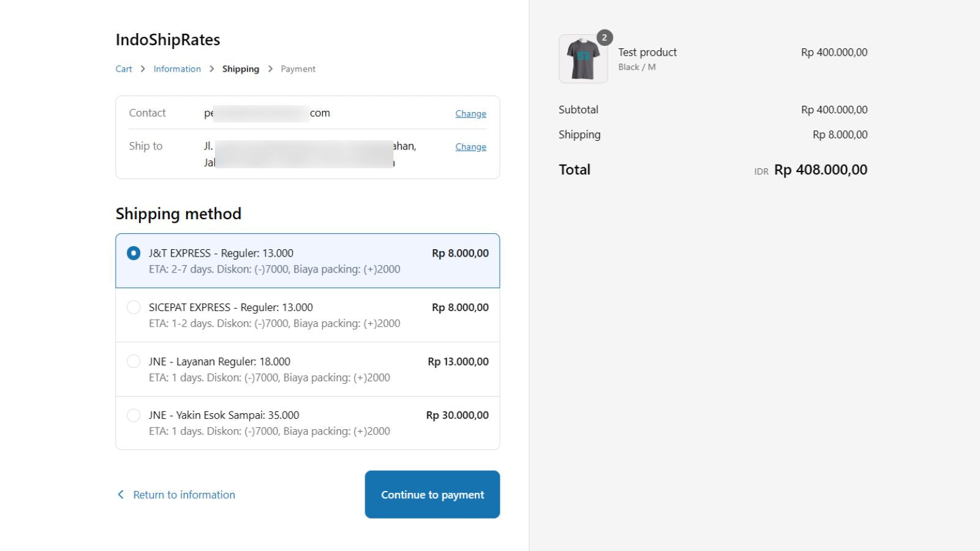The height and width of the screenshot is (551, 980).
Task: Open the Payment breadcrumb step
Action: point(298,69)
